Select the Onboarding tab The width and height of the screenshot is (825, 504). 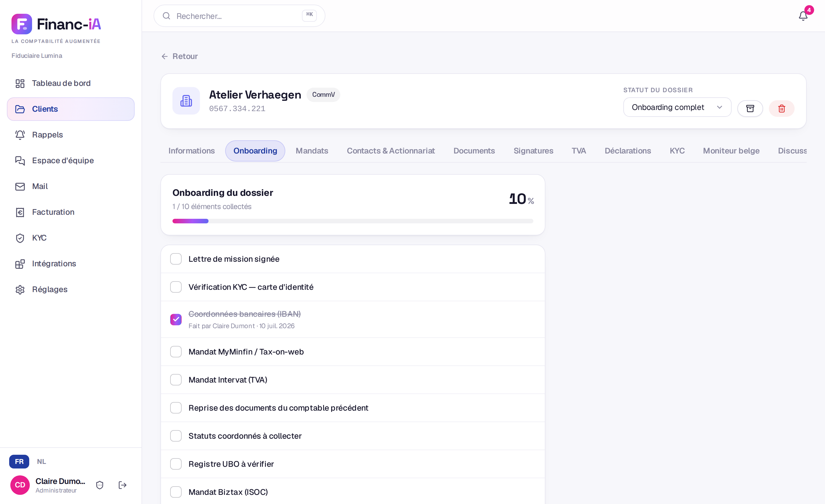coord(255,151)
